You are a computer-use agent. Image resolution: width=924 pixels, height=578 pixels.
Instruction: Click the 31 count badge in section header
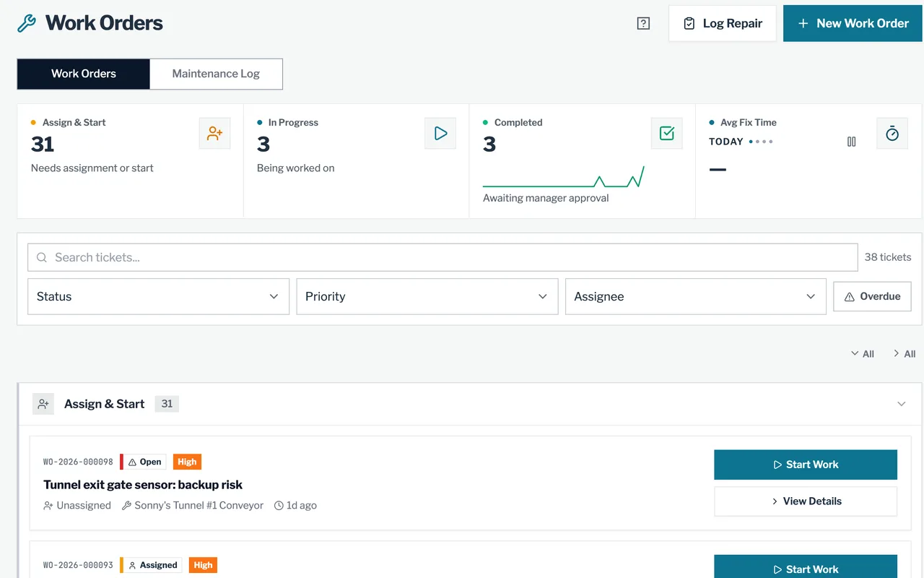[x=167, y=404]
